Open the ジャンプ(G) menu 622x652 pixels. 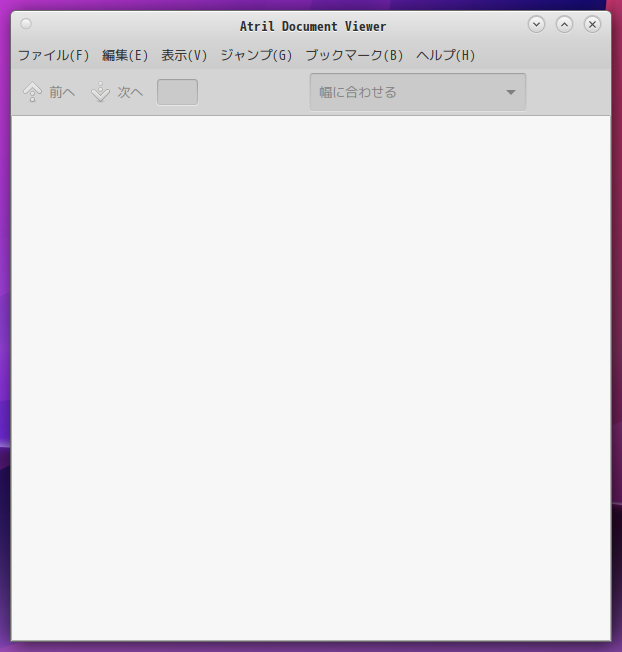tap(256, 55)
